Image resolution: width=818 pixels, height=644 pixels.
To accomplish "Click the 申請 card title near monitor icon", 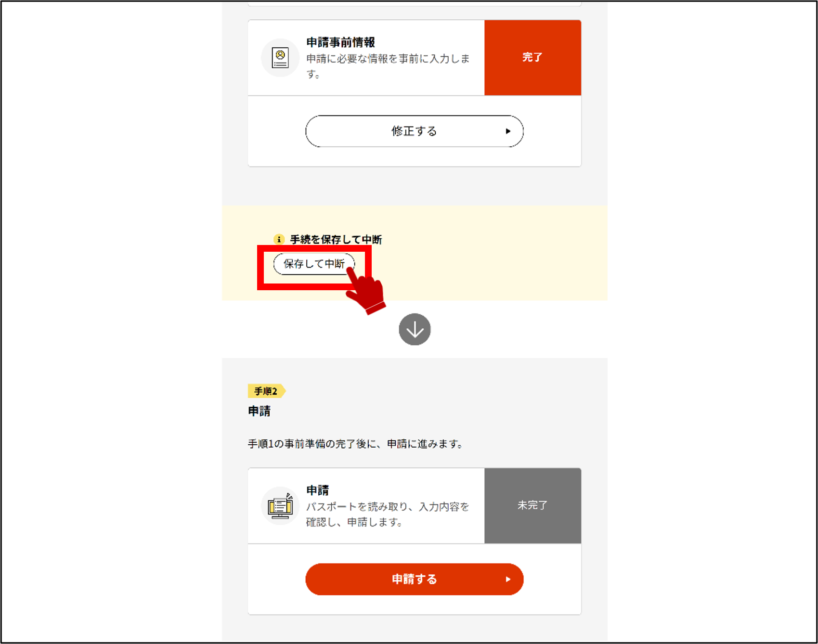I will pos(317,490).
